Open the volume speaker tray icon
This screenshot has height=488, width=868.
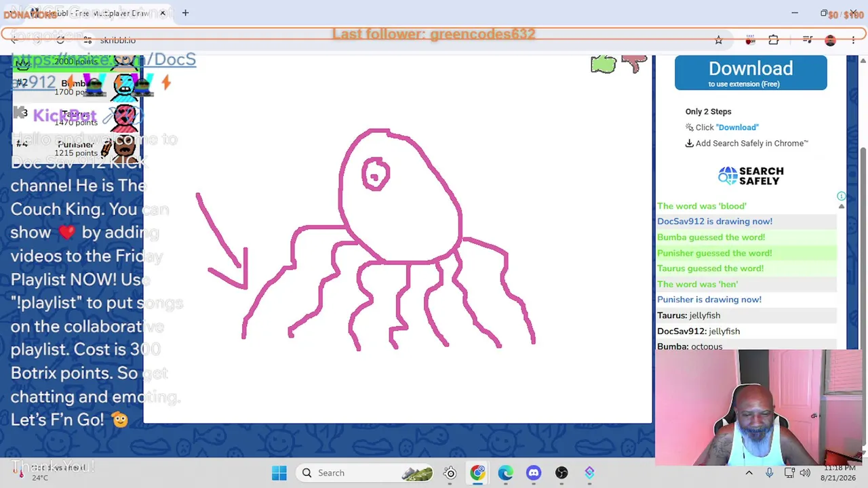click(805, 473)
